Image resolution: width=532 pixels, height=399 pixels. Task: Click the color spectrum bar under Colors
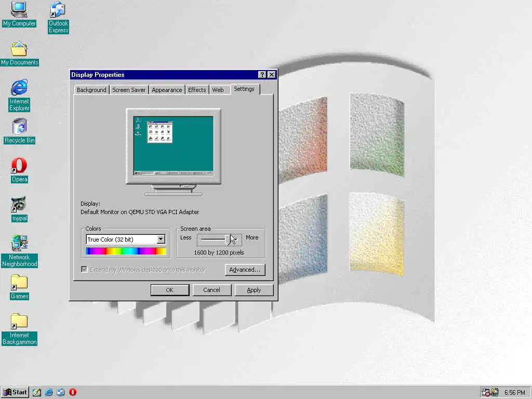coord(126,251)
